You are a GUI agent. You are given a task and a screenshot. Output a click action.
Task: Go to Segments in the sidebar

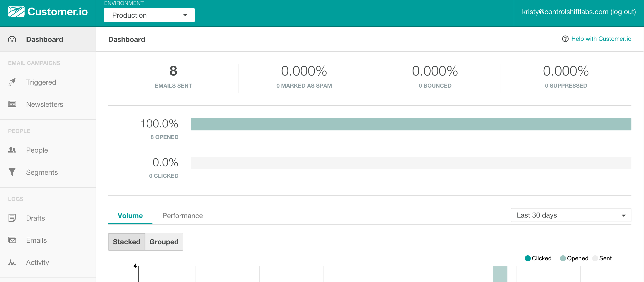coord(48,172)
